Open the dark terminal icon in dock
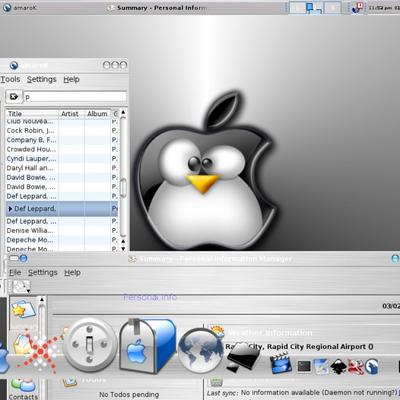This screenshot has width=400, height=400. 304,366
